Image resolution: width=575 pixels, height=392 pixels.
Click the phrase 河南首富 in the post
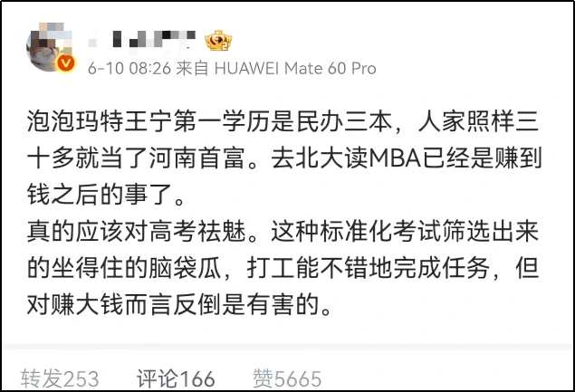(196, 158)
